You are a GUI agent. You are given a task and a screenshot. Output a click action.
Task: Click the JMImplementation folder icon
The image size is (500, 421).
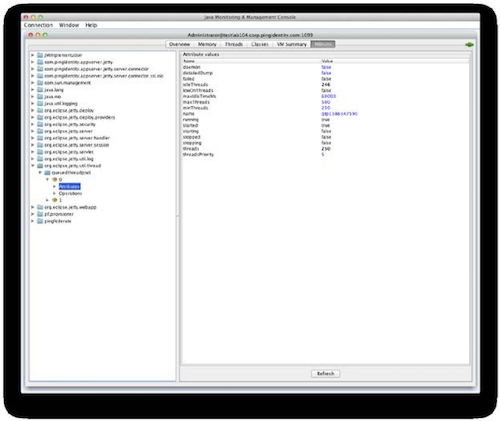click(40, 55)
